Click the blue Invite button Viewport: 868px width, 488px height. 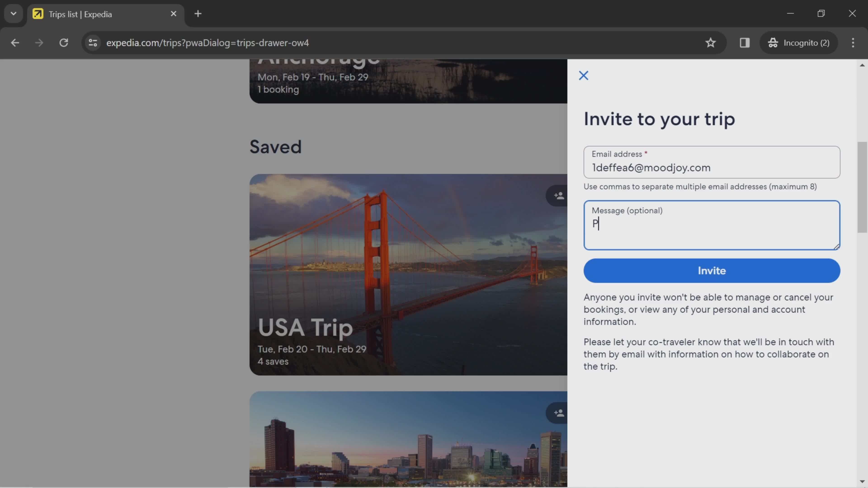[x=712, y=271]
